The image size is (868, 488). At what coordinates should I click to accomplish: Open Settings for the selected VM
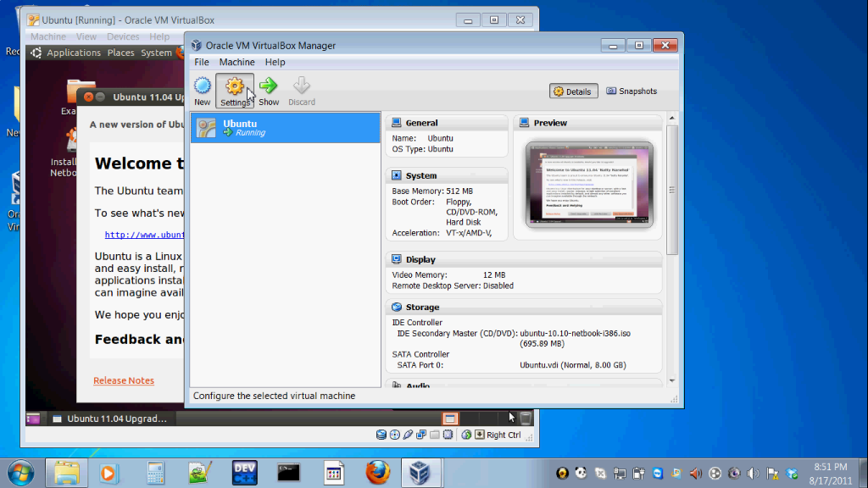point(235,91)
